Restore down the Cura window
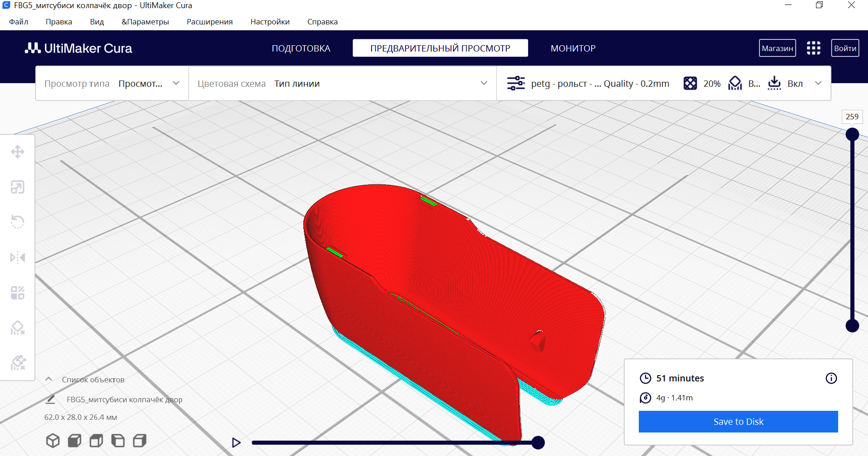 [x=820, y=5]
